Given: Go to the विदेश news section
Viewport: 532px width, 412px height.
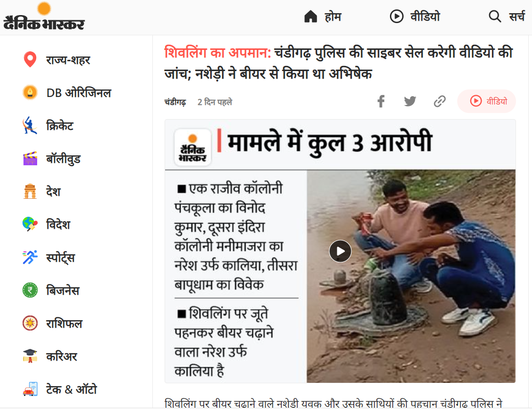Looking at the screenshot, I should tap(58, 225).
